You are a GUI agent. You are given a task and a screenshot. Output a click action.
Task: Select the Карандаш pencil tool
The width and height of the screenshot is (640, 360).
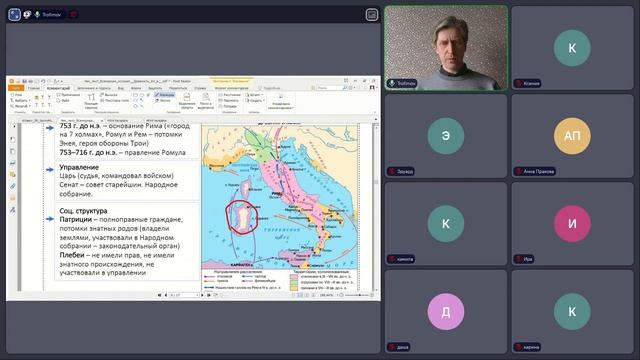pyautogui.click(x=164, y=95)
